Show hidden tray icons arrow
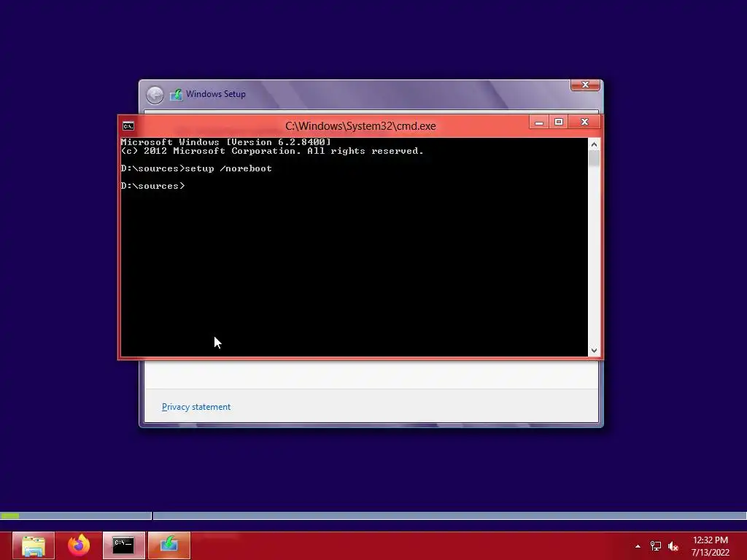The height and width of the screenshot is (560, 747). [x=638, y=546]
